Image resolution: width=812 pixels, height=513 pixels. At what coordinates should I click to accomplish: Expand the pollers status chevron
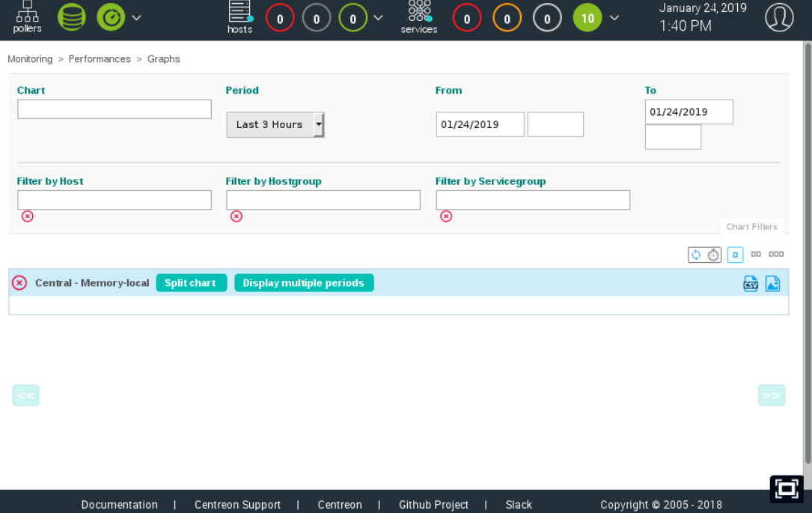point(136,17)
